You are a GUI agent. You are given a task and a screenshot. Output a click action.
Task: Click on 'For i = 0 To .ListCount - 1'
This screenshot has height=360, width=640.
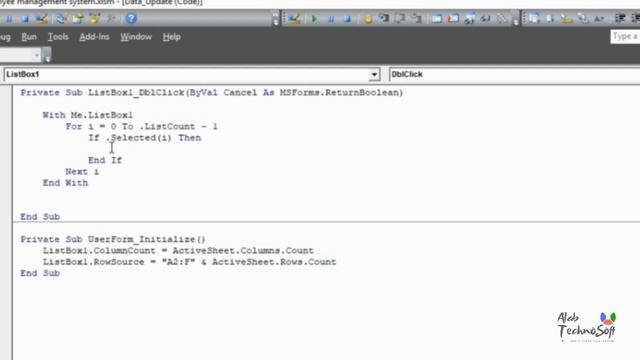142,127
